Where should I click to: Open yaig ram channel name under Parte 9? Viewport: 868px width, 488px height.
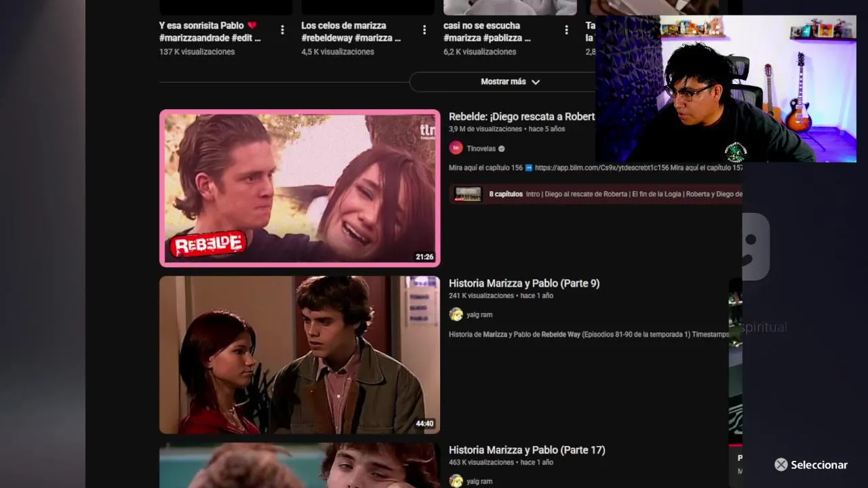tap(479, 314)
